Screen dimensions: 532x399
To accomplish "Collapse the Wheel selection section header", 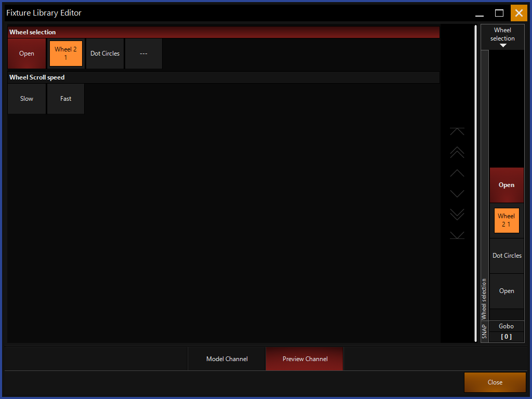I will [x=223, y=32].
